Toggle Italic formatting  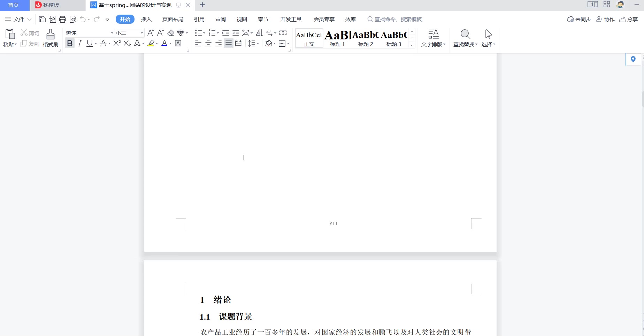tap(80, 43)
